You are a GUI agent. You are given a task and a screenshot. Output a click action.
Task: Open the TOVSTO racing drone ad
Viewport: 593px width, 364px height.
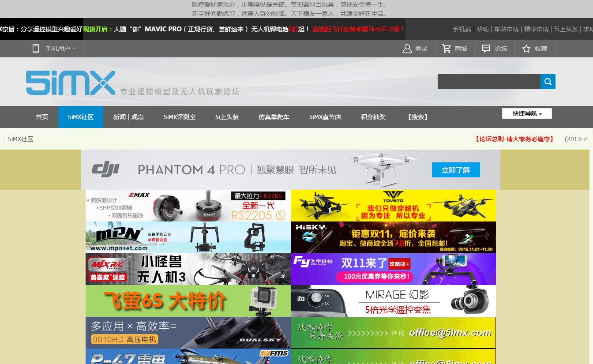click(394, 206)
